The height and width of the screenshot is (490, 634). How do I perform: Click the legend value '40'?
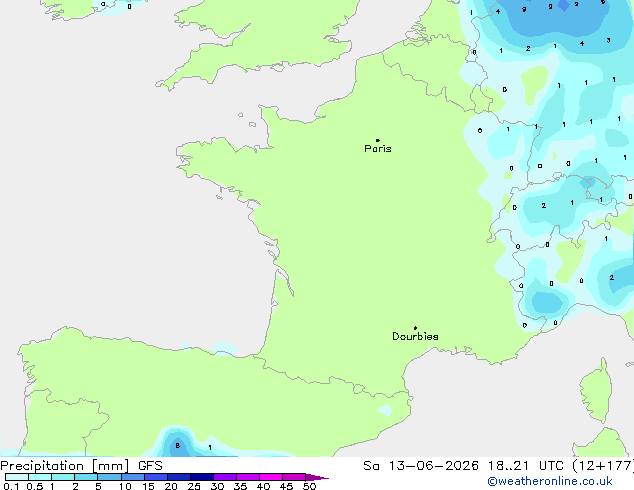click(x=263, y=486)
